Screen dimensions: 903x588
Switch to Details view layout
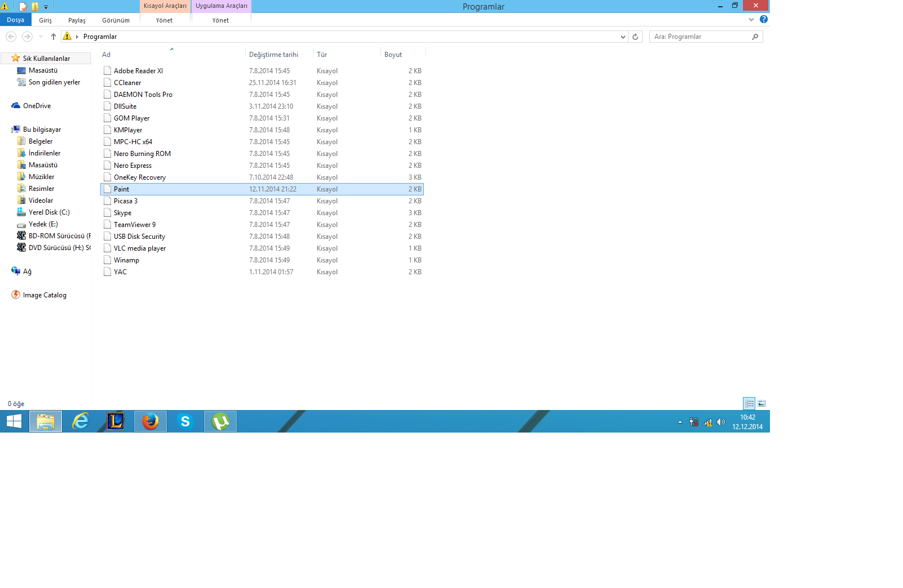[x=749, y=403]
